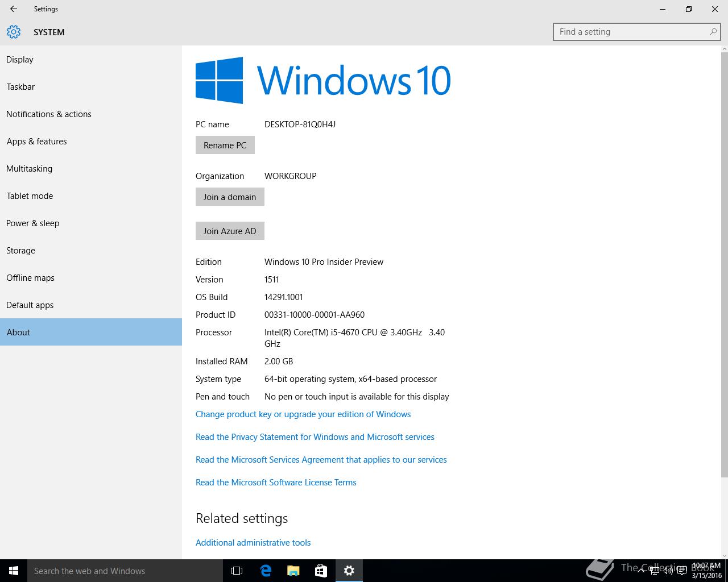
Task: Launch Microsoft Edge from taskbar
Action: tap(265, 571)
